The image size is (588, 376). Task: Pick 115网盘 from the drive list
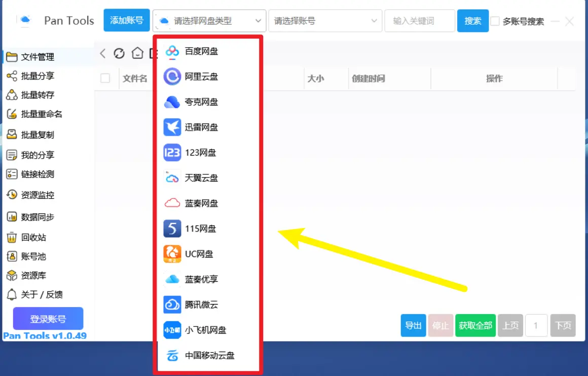tap(200, 229)
